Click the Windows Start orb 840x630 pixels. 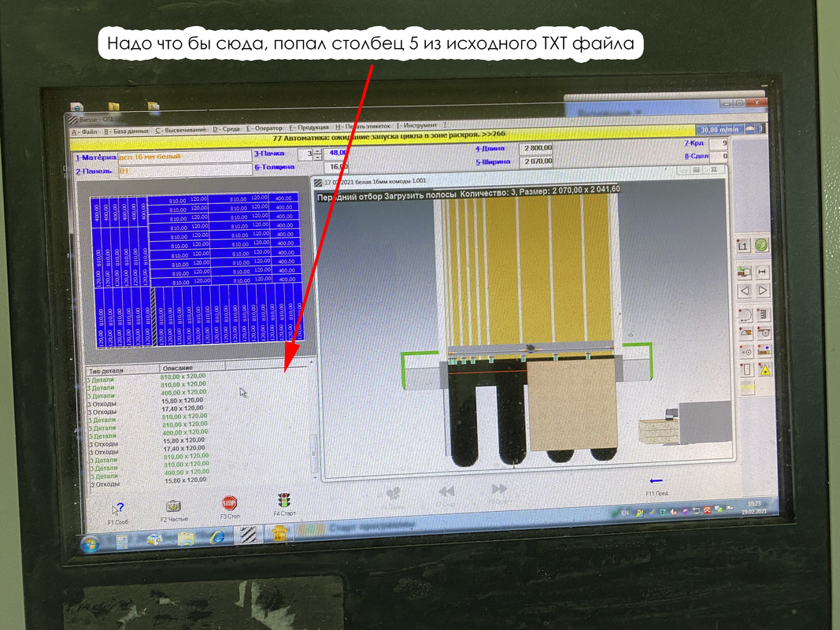90,543
